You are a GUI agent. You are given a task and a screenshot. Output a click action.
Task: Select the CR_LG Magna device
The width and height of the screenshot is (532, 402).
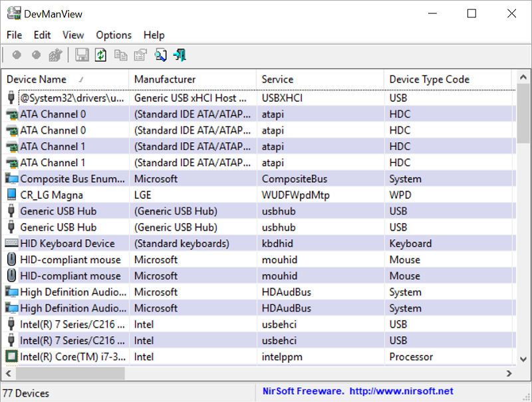(259, 195)
